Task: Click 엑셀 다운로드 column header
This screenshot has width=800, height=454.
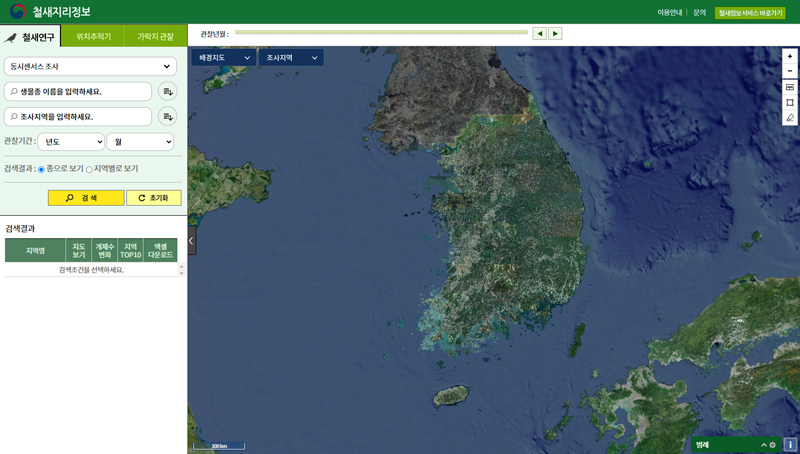Action: [x=161, y=250]
